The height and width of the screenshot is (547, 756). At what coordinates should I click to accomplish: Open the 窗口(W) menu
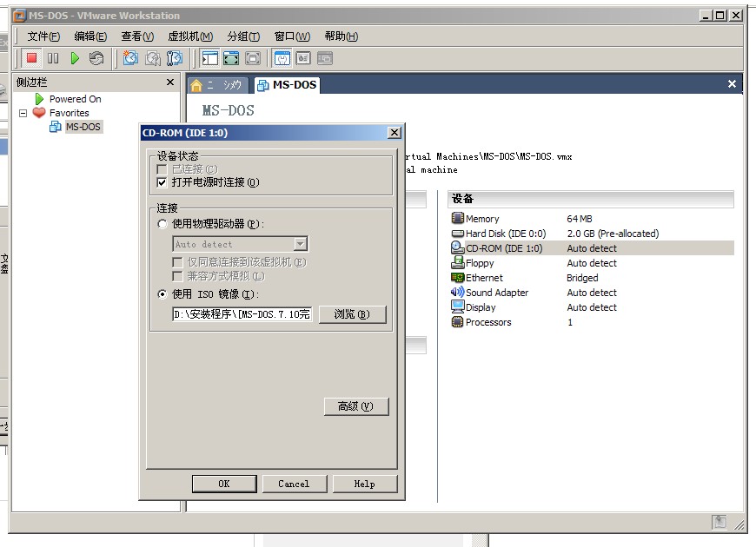click(x=292, y=36)
